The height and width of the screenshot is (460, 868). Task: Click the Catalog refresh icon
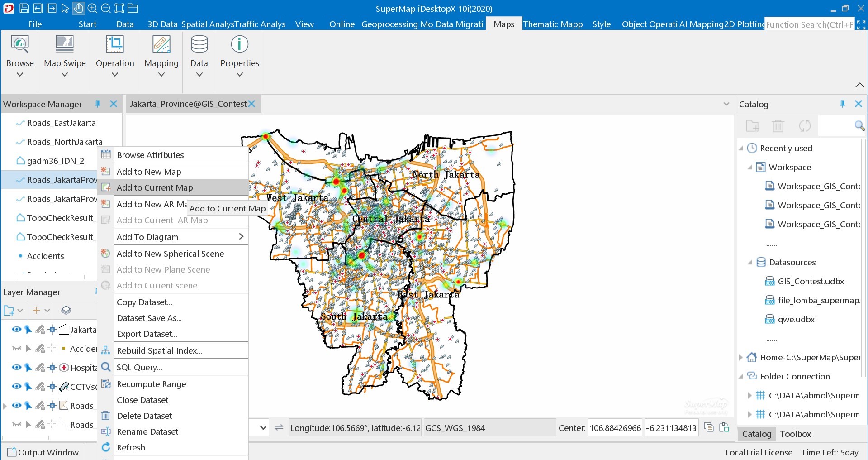click(x=805, y=126)
